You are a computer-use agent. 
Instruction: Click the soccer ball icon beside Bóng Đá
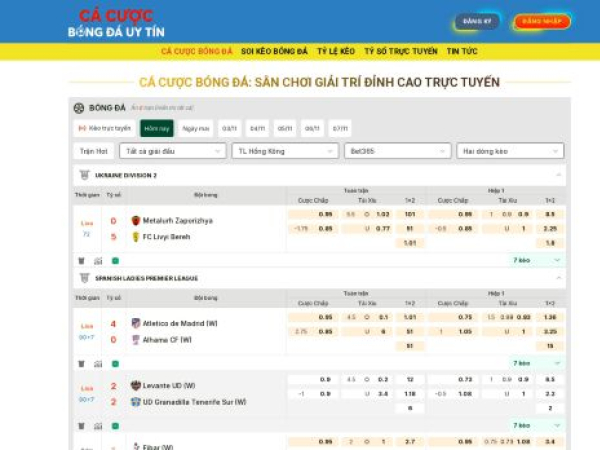(x=79, y=107)
